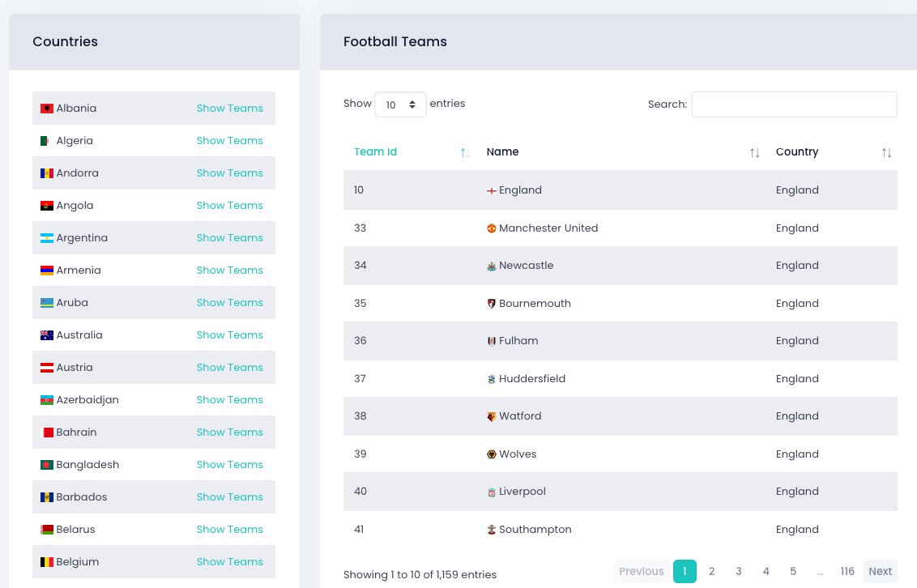Open the entries-per-page dropdown
Viewport: 917px width, 588px height.
[400, 104]
